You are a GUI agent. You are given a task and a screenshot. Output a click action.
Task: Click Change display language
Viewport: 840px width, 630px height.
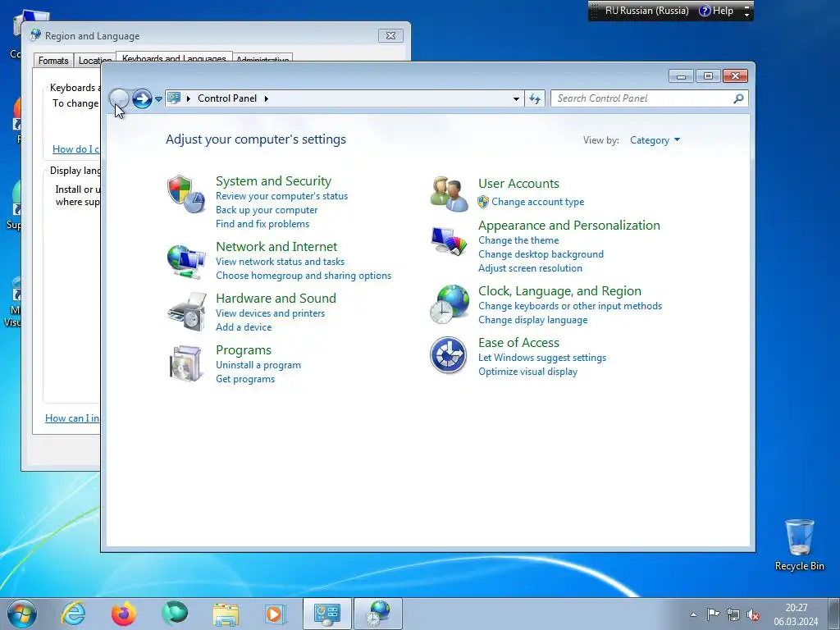click(533, 320)
